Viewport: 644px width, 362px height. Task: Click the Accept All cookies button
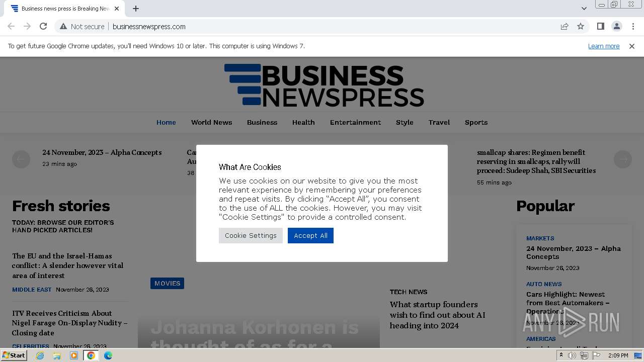pos(310,235)
